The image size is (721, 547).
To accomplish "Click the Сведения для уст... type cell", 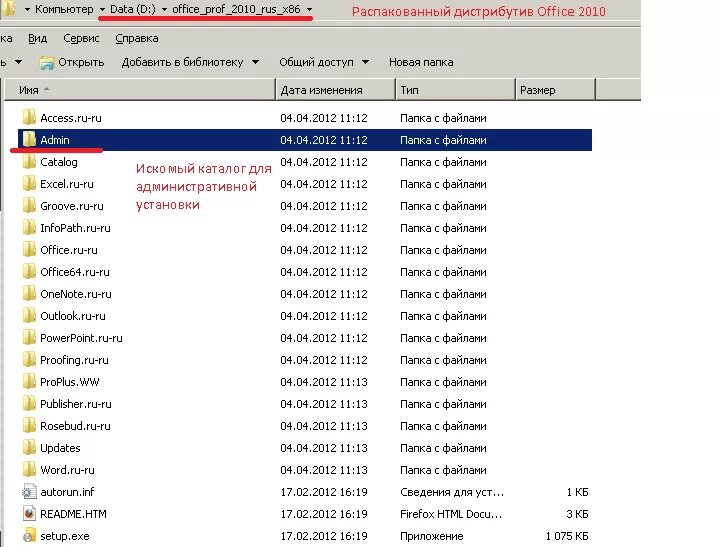I will (x=452, y=492).
